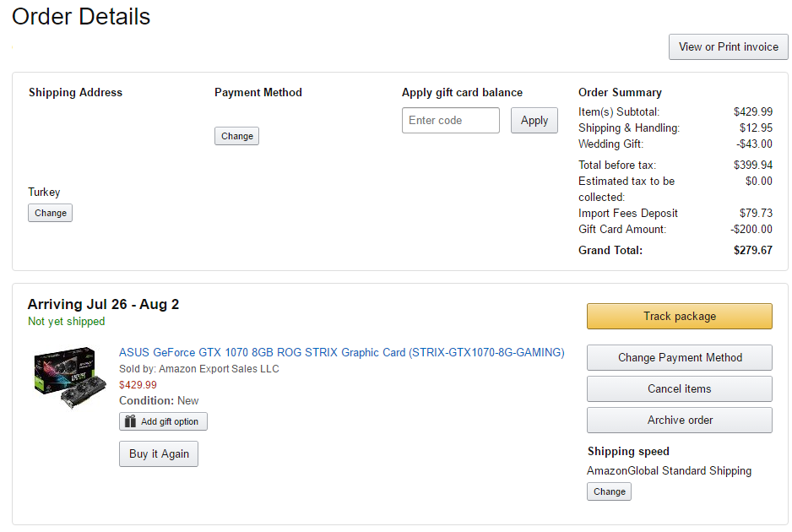Click the yellow Track package button
This screenshot has height=532, width=792.
click(680, 317)
